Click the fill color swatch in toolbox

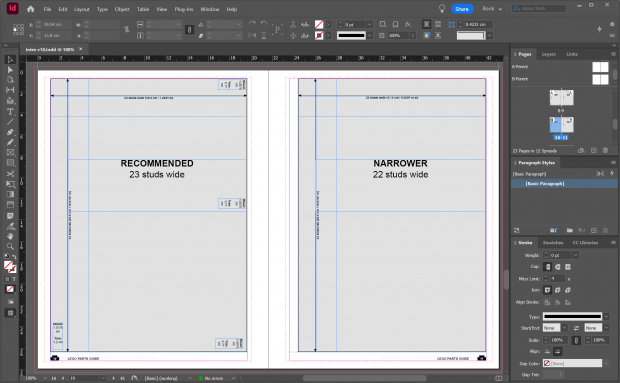tap(8, 265)
